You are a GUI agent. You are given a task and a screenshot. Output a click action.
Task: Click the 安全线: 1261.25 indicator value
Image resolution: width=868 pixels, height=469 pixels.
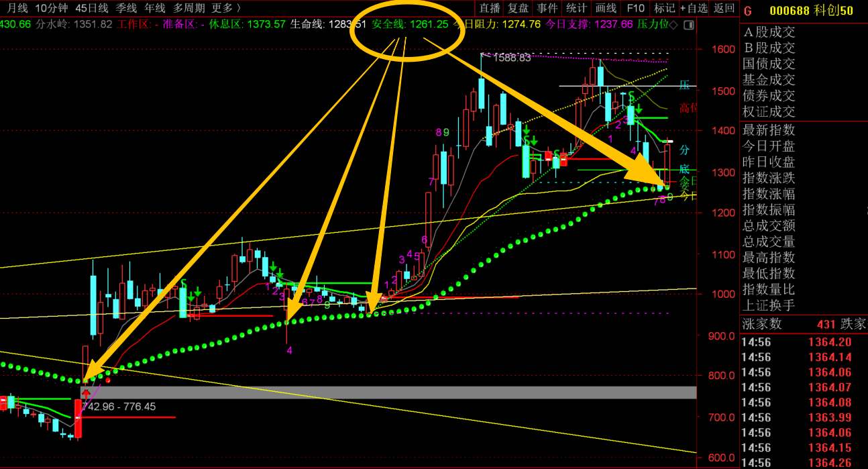410,25
